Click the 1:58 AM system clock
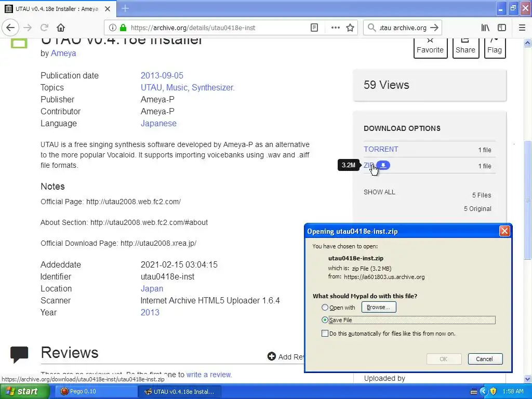The height and width of the screenshot is (399, 532). (x=513, y=392)
